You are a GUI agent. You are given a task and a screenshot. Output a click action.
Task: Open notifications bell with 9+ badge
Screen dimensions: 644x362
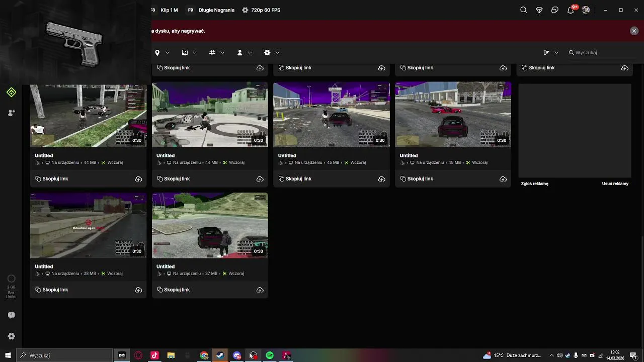tap(571, 10)
